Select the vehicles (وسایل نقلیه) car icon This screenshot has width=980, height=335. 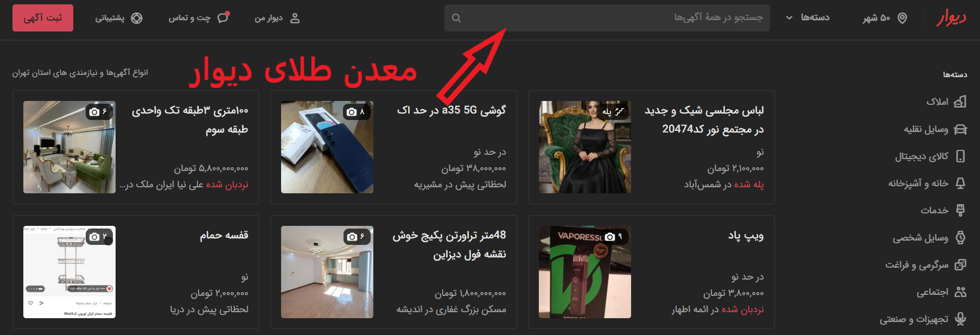(x=960, y=129)
